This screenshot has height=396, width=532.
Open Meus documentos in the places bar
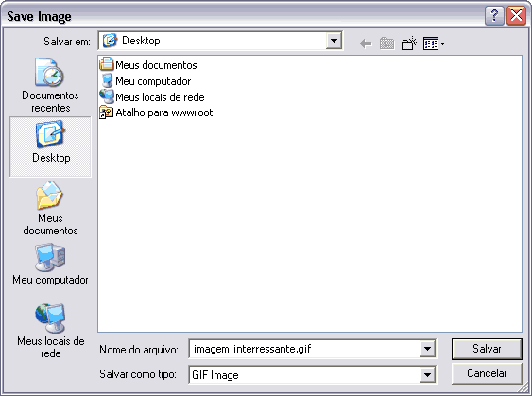coord(50,208)
